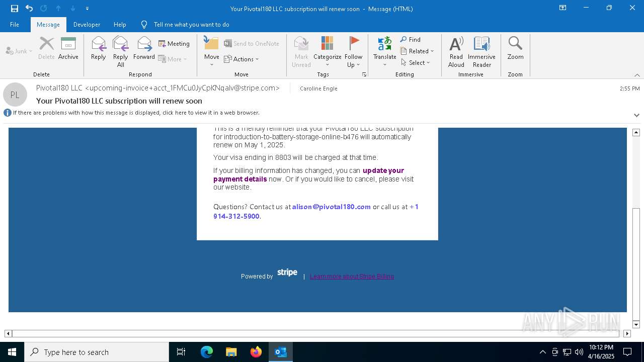Expand the message header chevron
This screenshot has width=644, height=362.
pos(636,115)
